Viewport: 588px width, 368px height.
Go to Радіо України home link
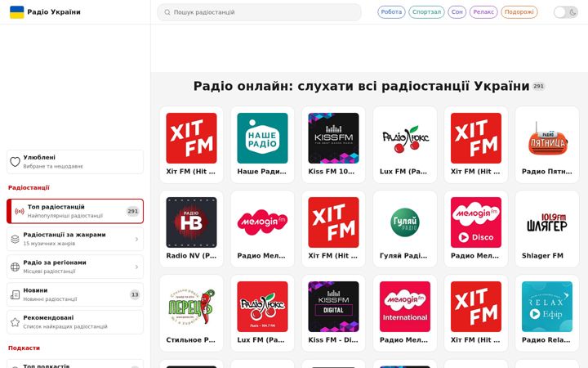pyautogui.click(x=45, y=12)
